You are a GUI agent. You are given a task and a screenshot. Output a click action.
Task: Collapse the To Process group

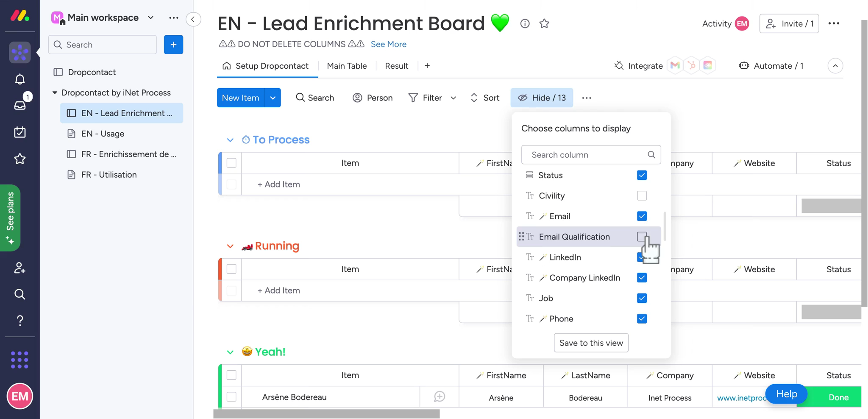point(230,140)
